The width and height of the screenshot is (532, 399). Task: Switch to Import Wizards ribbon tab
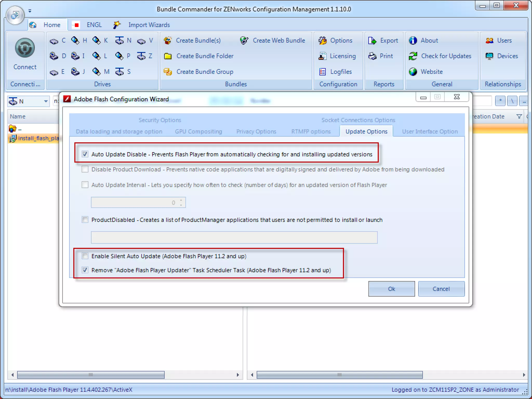142,25
